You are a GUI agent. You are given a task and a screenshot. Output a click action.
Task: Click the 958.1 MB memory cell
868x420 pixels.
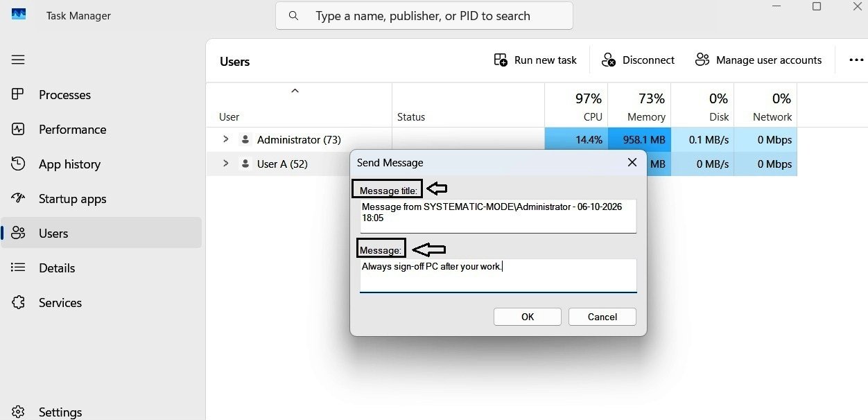639,140
